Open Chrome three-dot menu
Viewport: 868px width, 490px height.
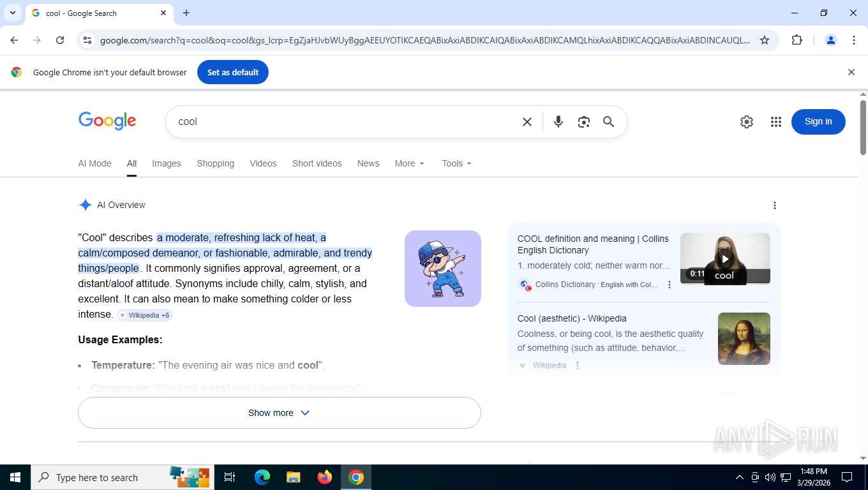pyautogui.click(x=854, y=40)
